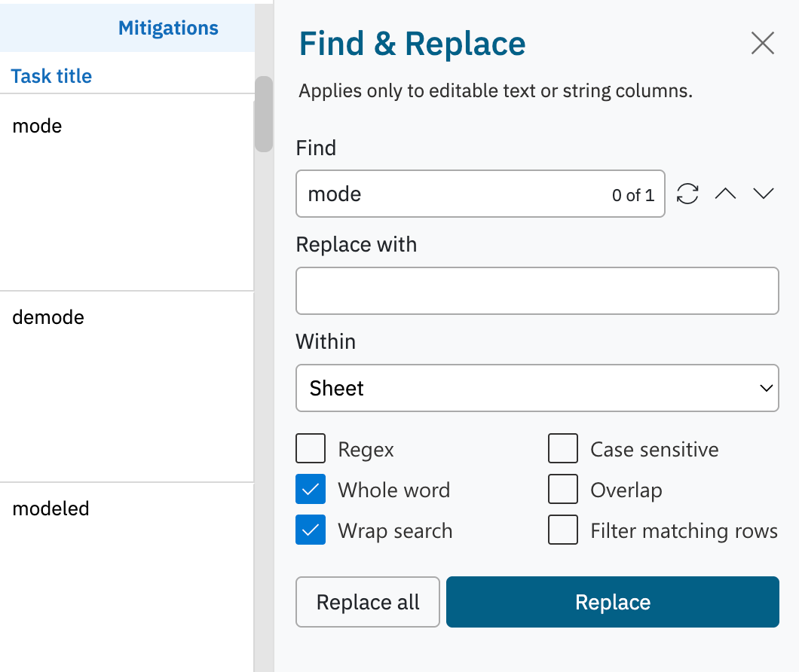Enable the Regex checkbox
799x672 pixels.
pos(311,449)
